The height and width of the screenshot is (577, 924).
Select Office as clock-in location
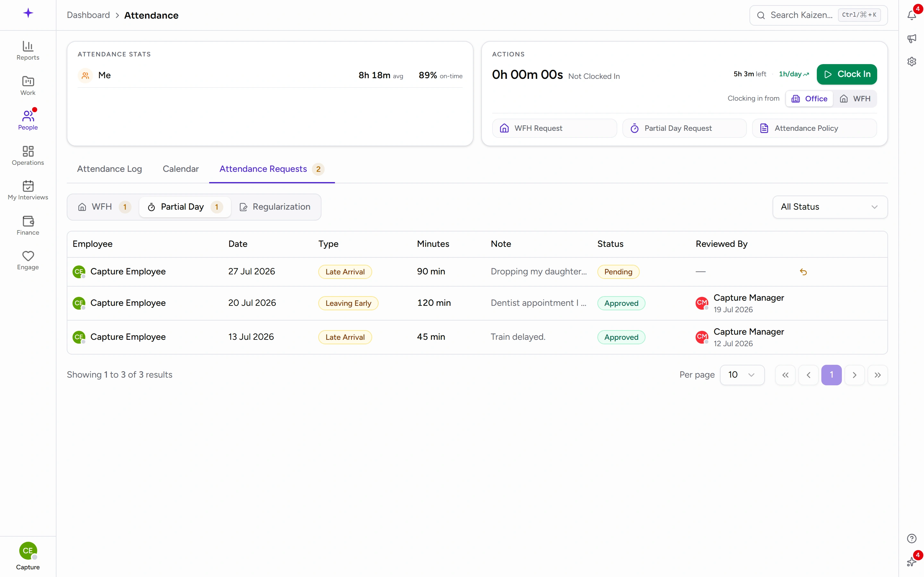tap(809, 99)
